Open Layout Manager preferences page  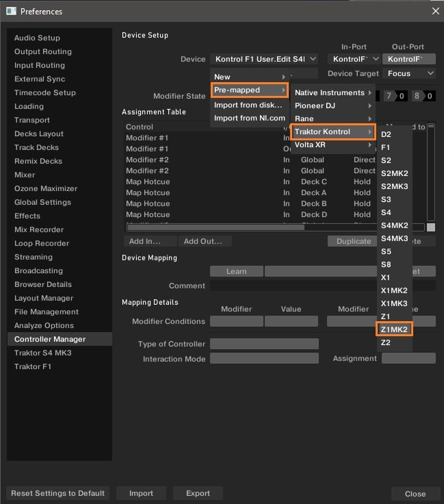pyautogui.click(x=60, y=299)
